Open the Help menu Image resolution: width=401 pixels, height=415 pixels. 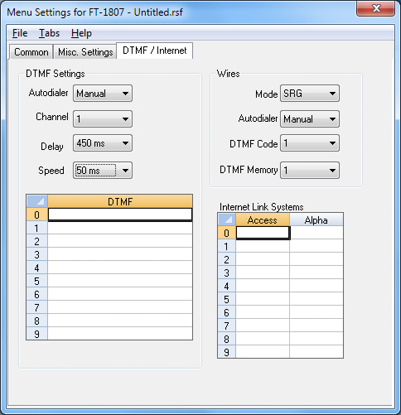pos(81,33)
